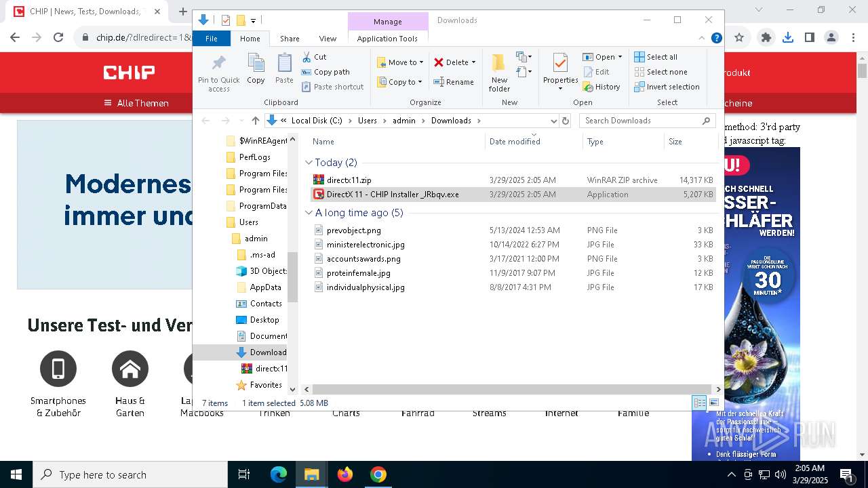Switch to Share ribbon tab

pos(290,39)
